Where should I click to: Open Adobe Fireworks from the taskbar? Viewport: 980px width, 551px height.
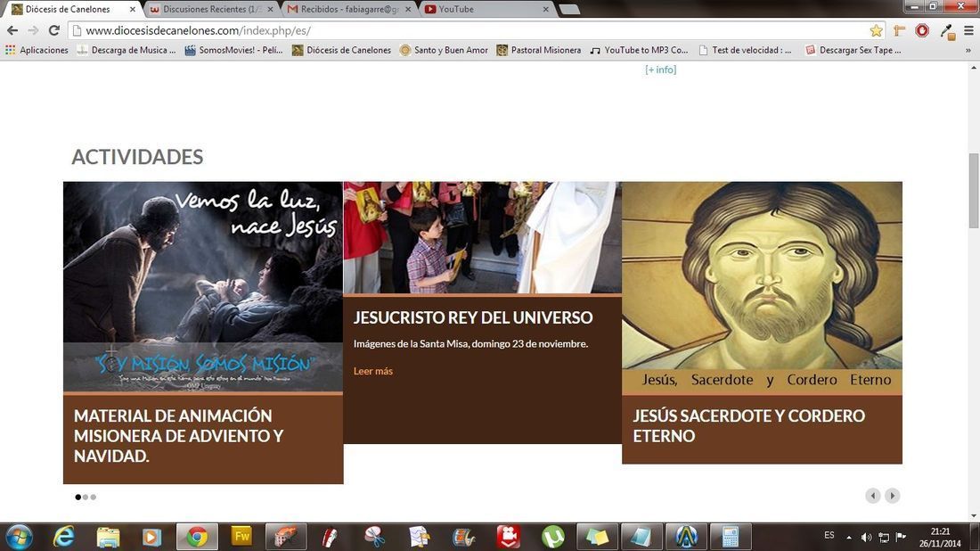coord(241,537)
